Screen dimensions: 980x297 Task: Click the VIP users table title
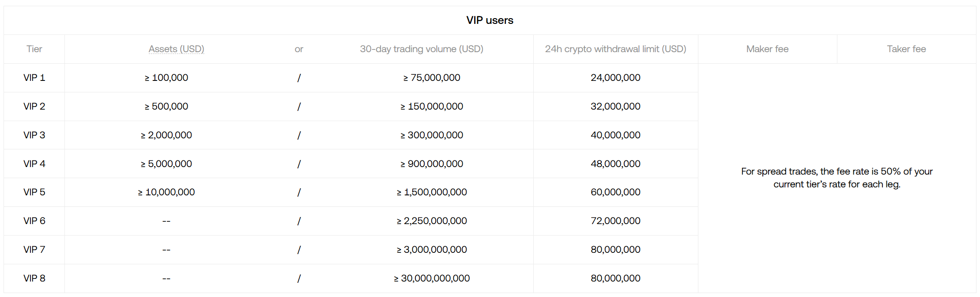[490, 20]
